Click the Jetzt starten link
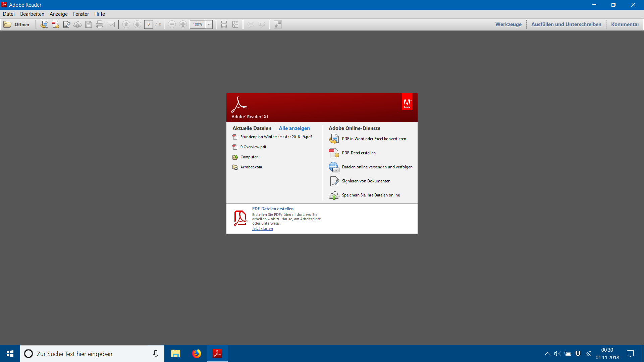 [x=262, y=229]
